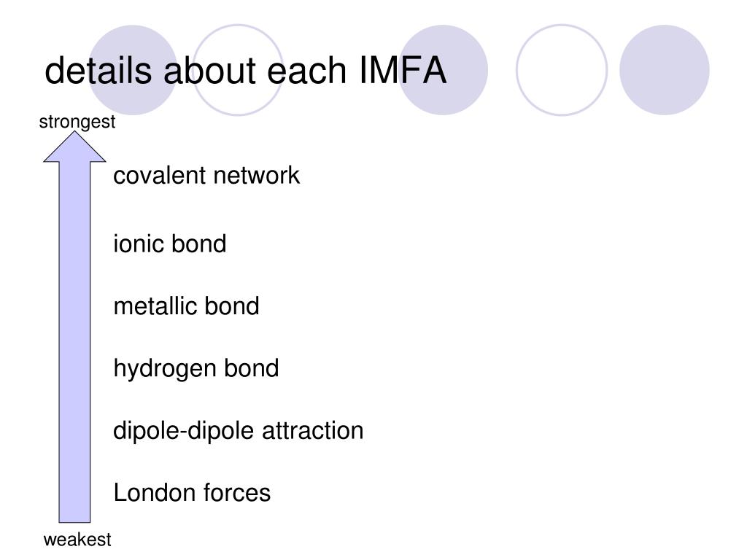Click the empty outlined circle right of the title
Screen dimensions: 747x560
562,70
